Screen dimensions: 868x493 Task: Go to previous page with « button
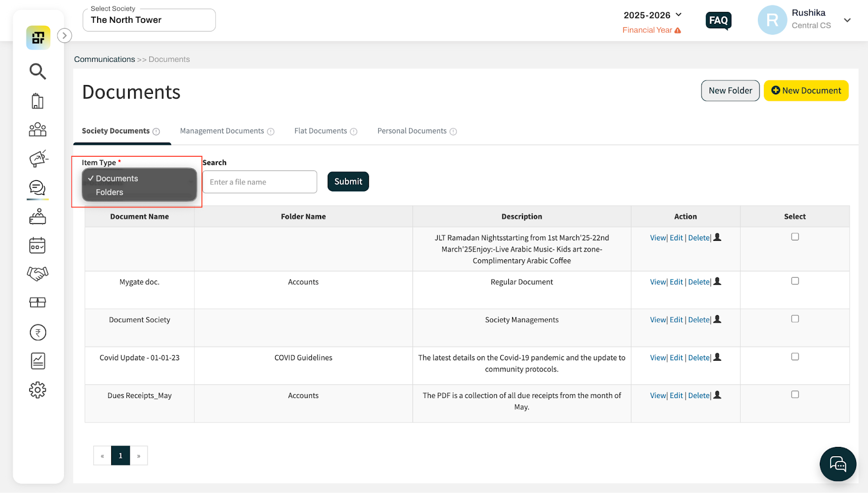(x=102, y=456)
